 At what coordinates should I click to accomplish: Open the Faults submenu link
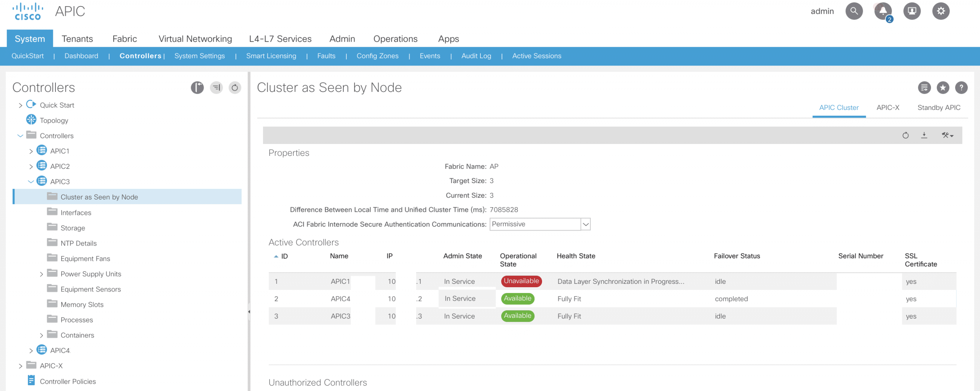pos(326,56)
